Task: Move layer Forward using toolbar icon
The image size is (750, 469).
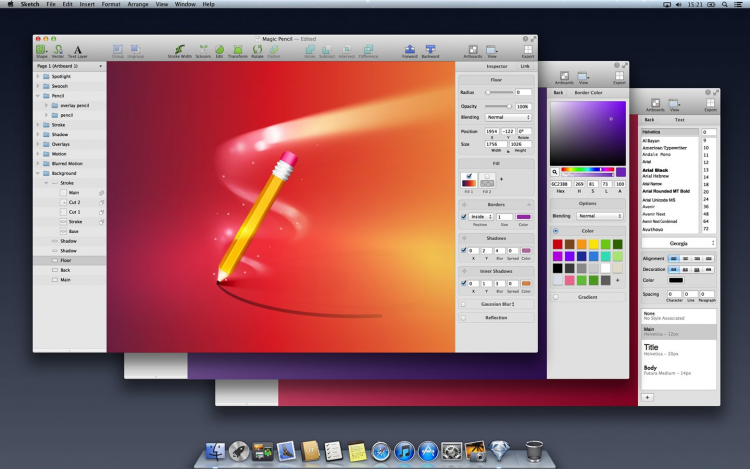Action: pos(410,48)
